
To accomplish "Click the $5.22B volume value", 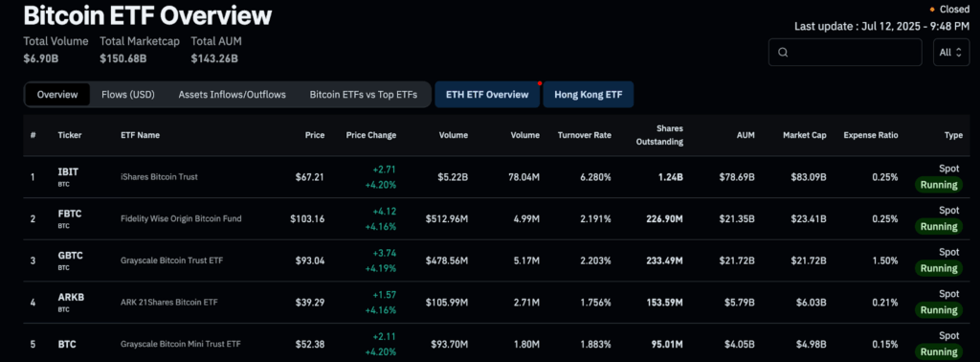I will click(453, 177).
